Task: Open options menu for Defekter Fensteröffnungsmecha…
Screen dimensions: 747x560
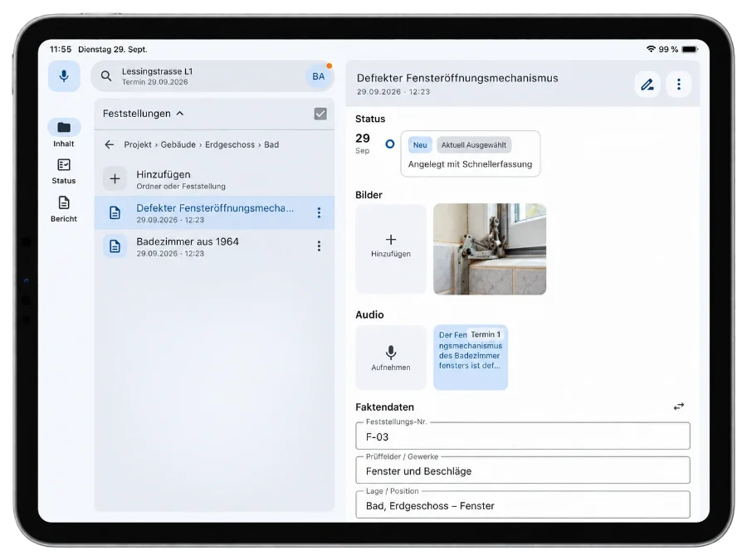Action: click(320, 212)
